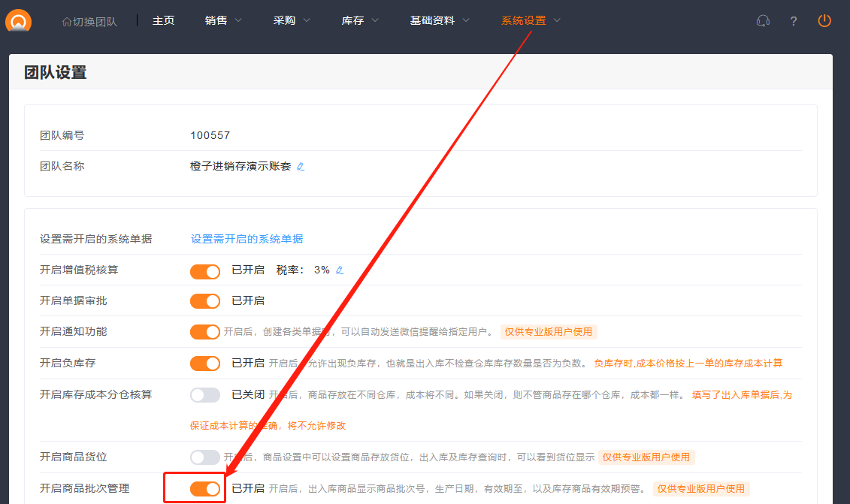
Task: Turn on 开启商品货位 switch
Action: pos(205,457)
